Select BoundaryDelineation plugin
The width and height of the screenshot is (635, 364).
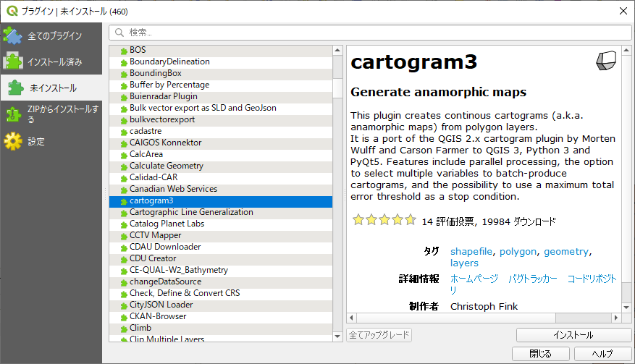tap(221, 62)
